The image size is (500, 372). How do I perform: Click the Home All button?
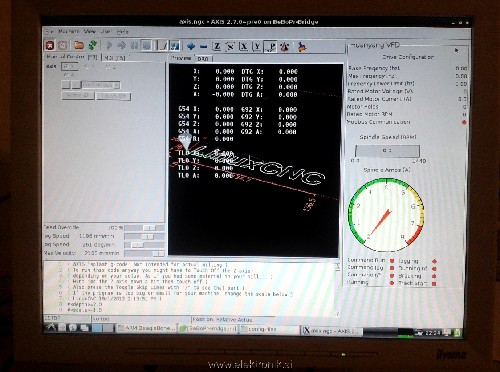coord(78,96)
